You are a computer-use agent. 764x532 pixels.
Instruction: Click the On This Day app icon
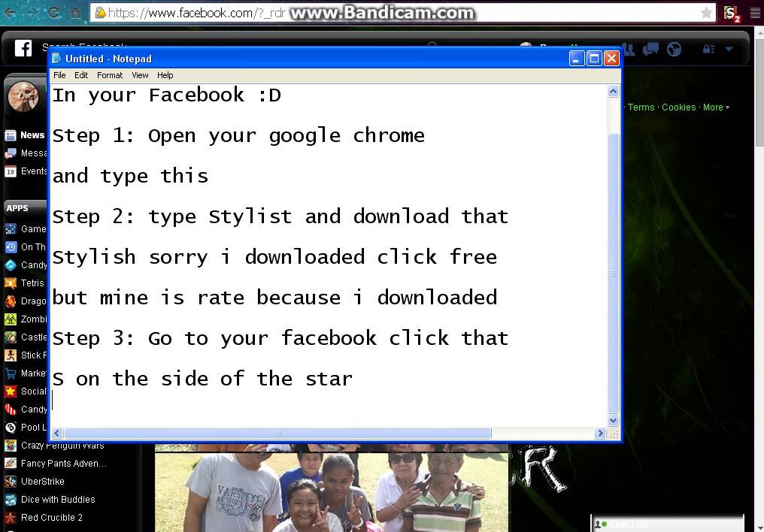point(11,246)
